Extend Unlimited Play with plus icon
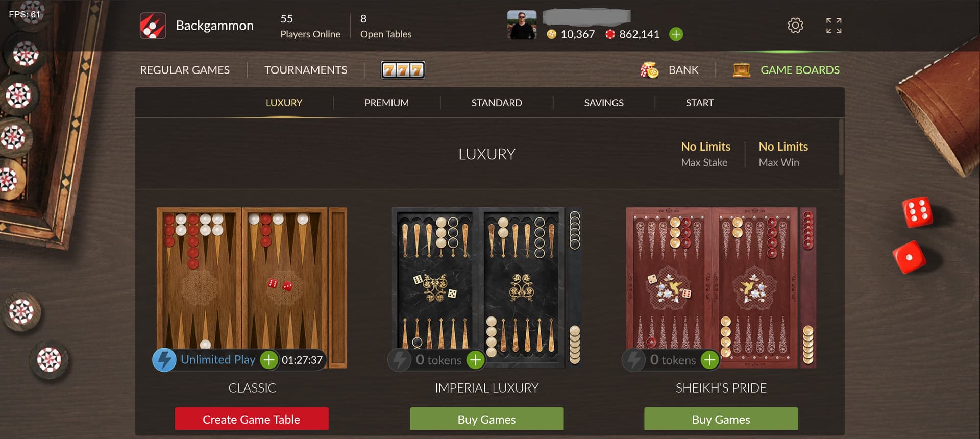980x439 pixels. click(x=269, y=360)
